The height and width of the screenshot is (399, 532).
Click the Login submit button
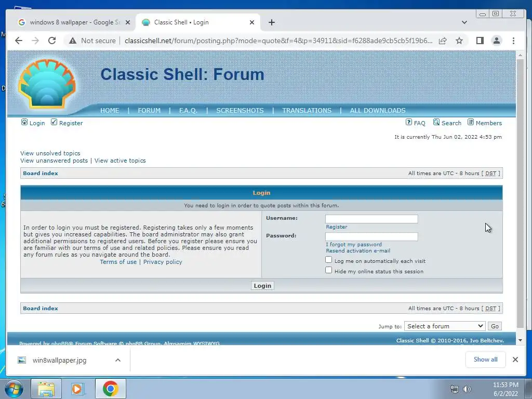coord(262,286)
